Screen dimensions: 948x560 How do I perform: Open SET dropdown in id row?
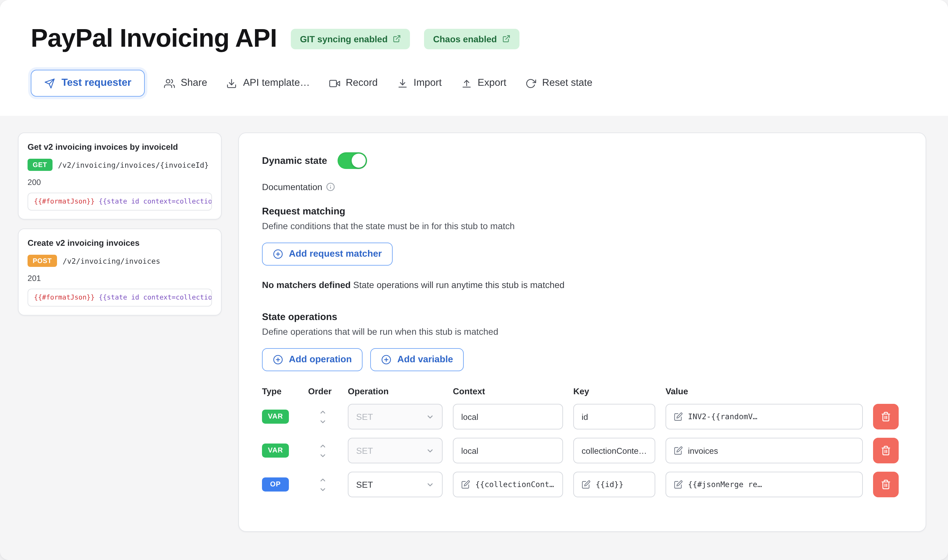tap(395, 417)
